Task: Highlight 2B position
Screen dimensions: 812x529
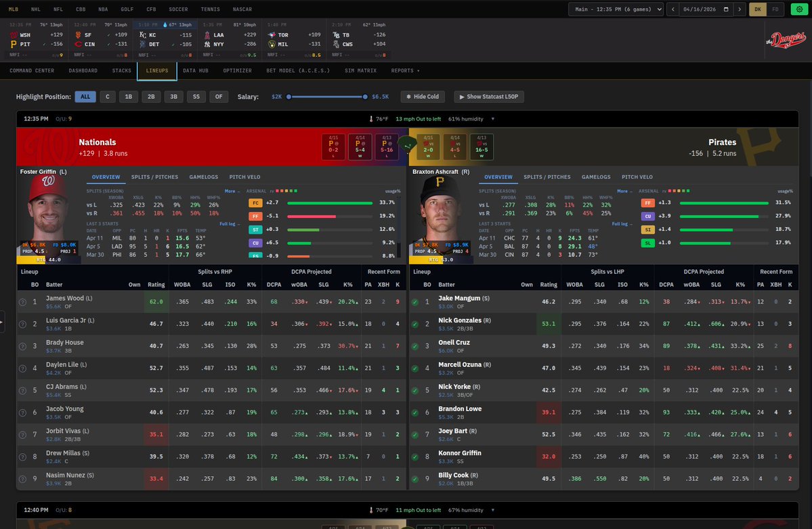Action: click(x=151, y=97)
